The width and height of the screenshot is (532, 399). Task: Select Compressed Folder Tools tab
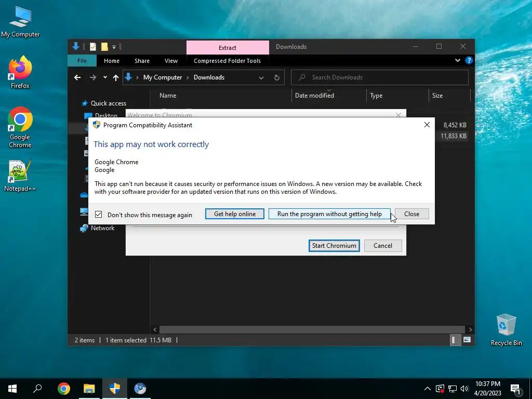coord(228,61)
